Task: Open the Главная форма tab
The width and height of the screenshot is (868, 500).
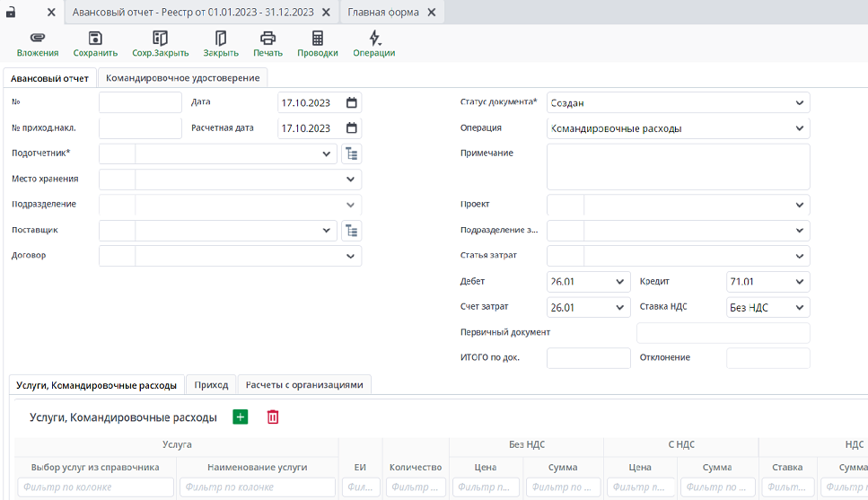Action: click(x=386, y=13)
